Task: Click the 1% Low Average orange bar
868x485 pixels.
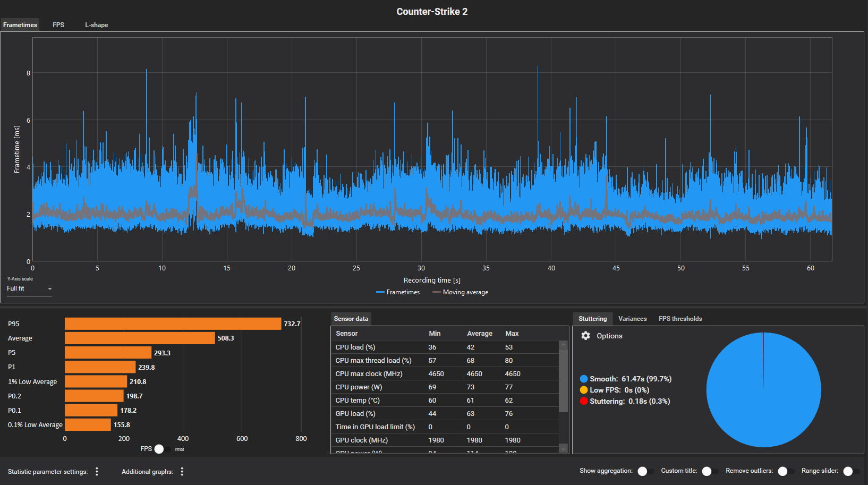Action: [x=96, y=381]
